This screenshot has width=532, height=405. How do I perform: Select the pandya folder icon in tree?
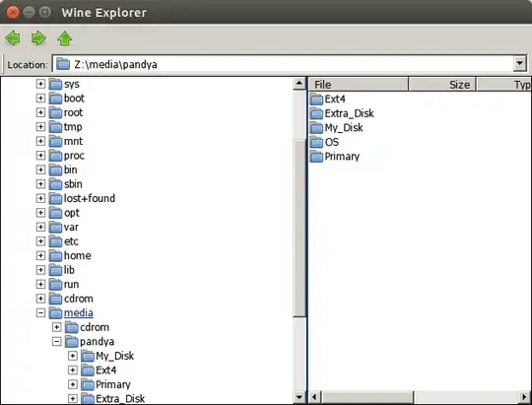point(72,342)
